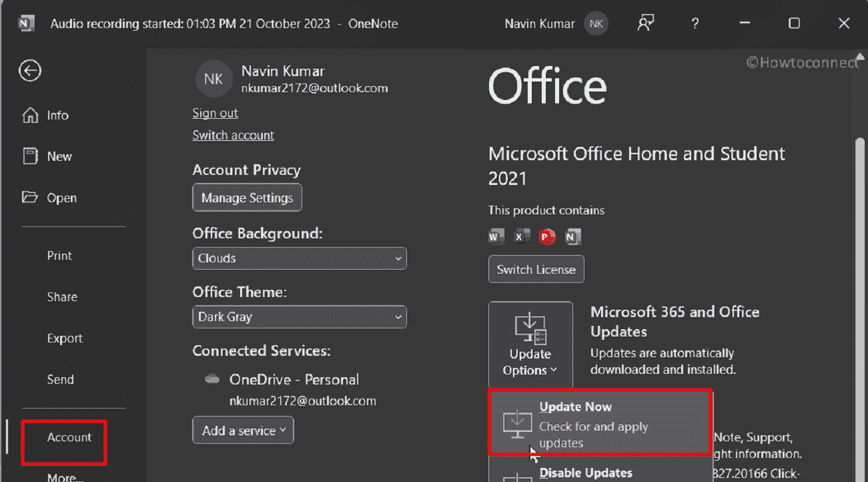Open the Update Options dropdown button

(x=530, y=343)
